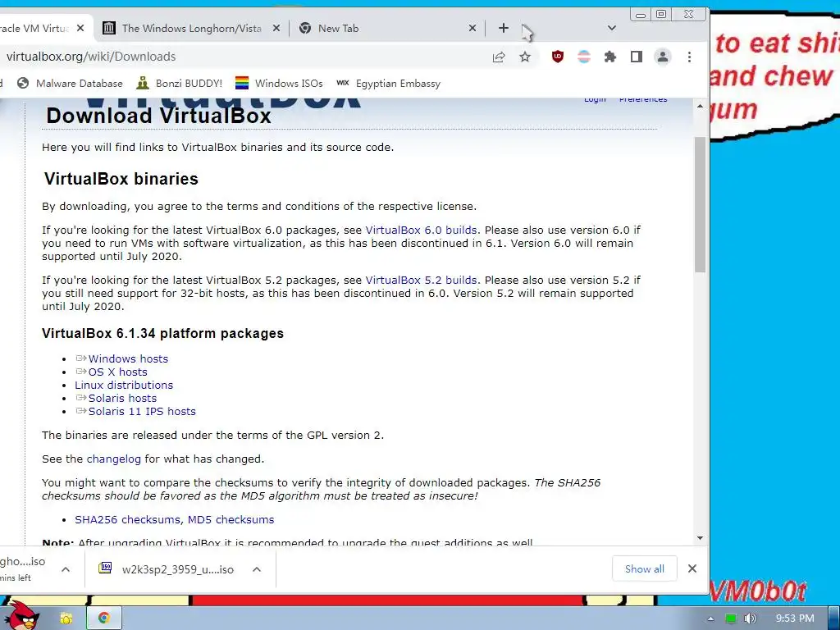Click the Angry Birds start button

point(21,615)
